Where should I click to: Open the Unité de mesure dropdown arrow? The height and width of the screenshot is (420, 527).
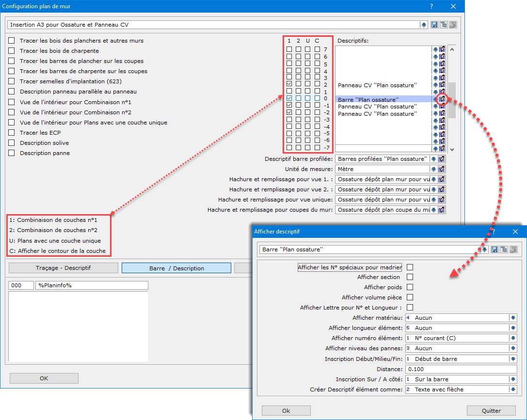434,169
